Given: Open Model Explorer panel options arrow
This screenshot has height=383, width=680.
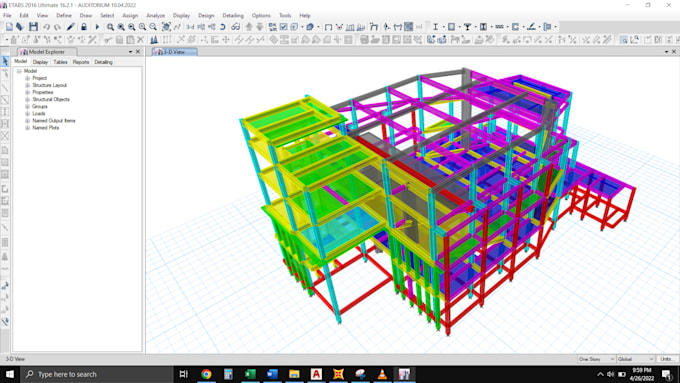Looking at the screenshot, I should (130, 52).
